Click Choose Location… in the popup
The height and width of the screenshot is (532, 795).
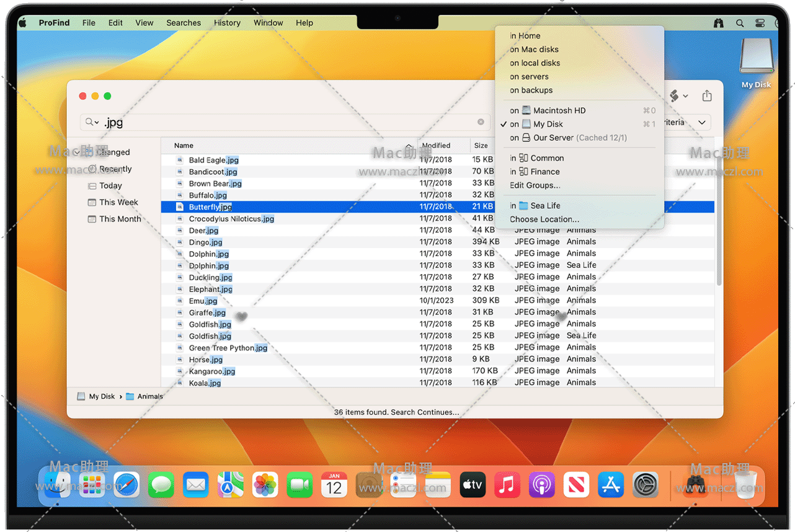[x=544, y=219]
